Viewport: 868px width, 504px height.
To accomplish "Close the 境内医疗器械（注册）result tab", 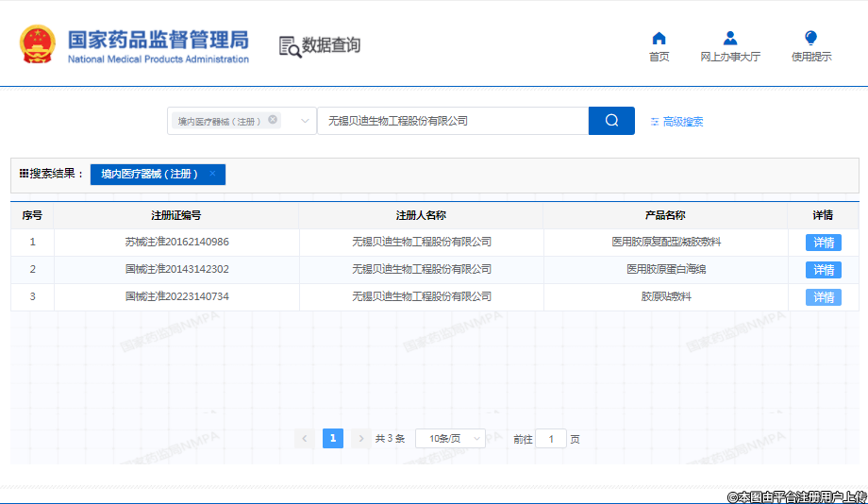I will tap(212, 174).
